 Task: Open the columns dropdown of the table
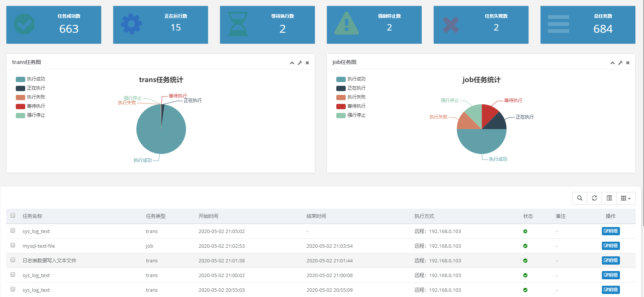tap(626, 198)
